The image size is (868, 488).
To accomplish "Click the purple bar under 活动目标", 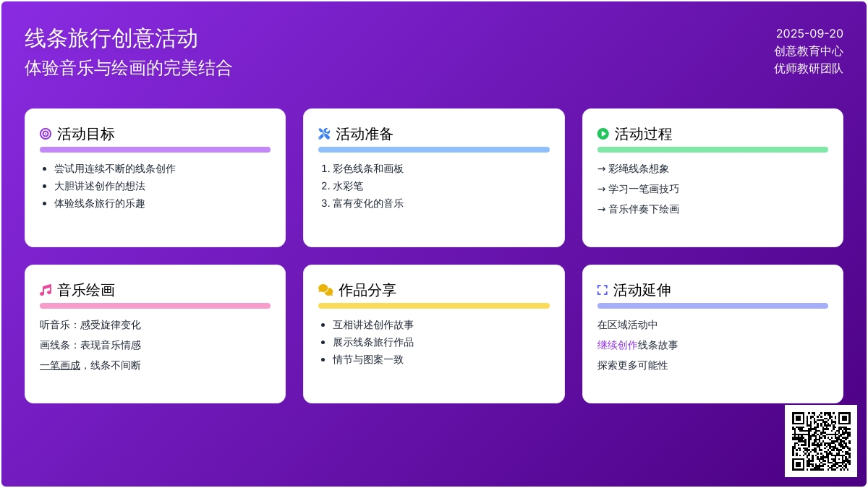I will [155, 150].
